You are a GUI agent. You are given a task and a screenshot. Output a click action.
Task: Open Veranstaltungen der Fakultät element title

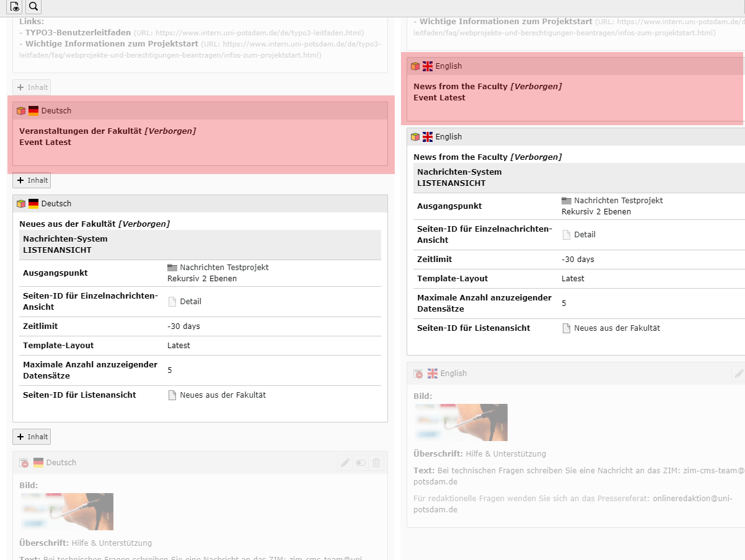(x=81, y=131)
